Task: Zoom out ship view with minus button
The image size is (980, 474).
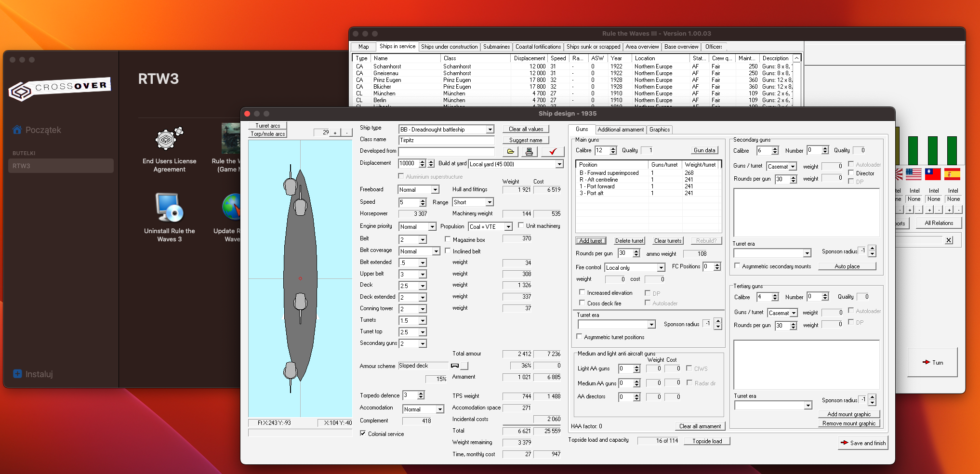Action: (346, 132)
